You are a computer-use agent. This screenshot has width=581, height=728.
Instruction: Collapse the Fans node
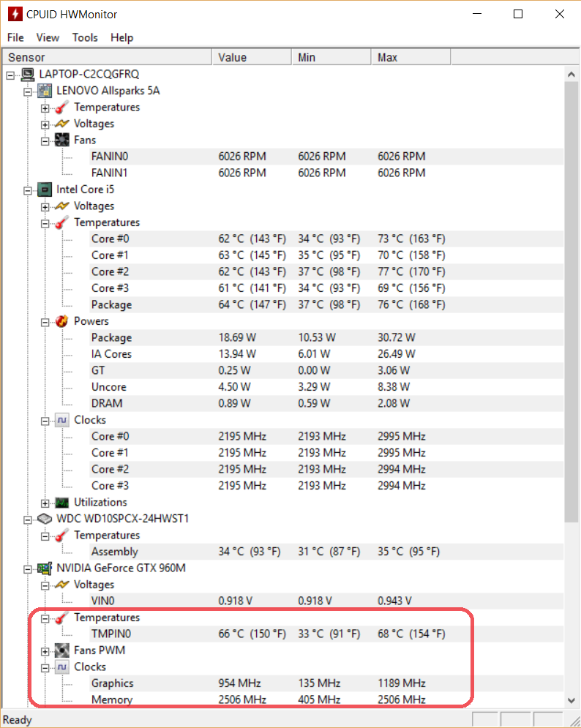click(x=45, y=140)
